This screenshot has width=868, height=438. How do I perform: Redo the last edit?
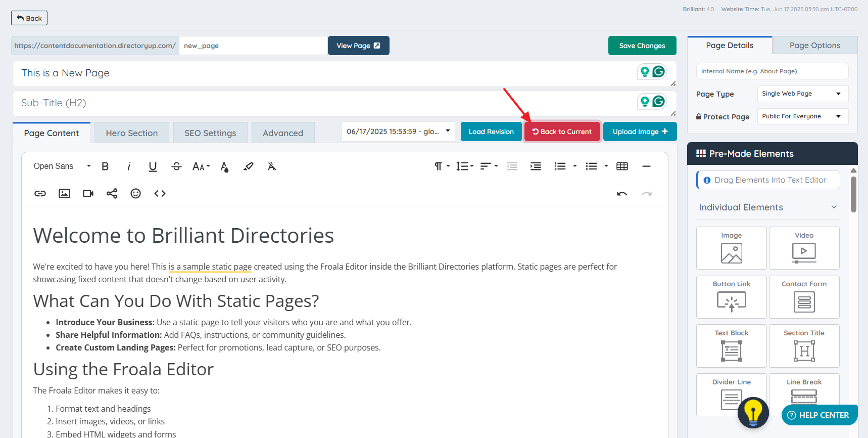646,194
